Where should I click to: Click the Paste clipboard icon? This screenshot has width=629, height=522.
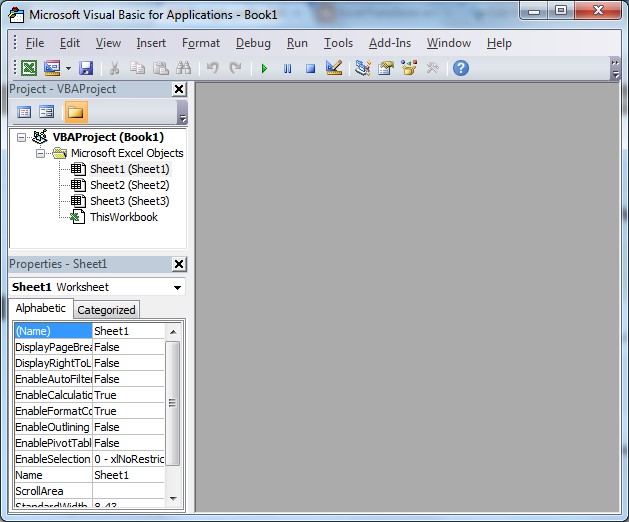point(161,68)
